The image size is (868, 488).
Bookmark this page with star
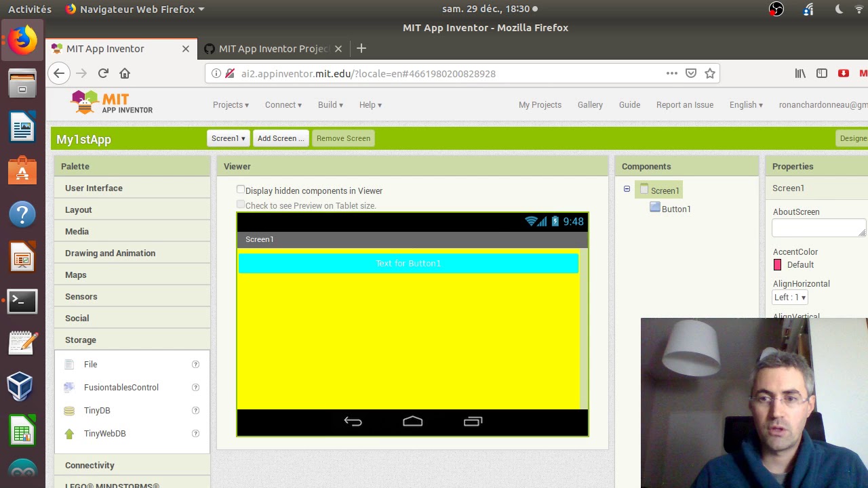click(710, 73)
